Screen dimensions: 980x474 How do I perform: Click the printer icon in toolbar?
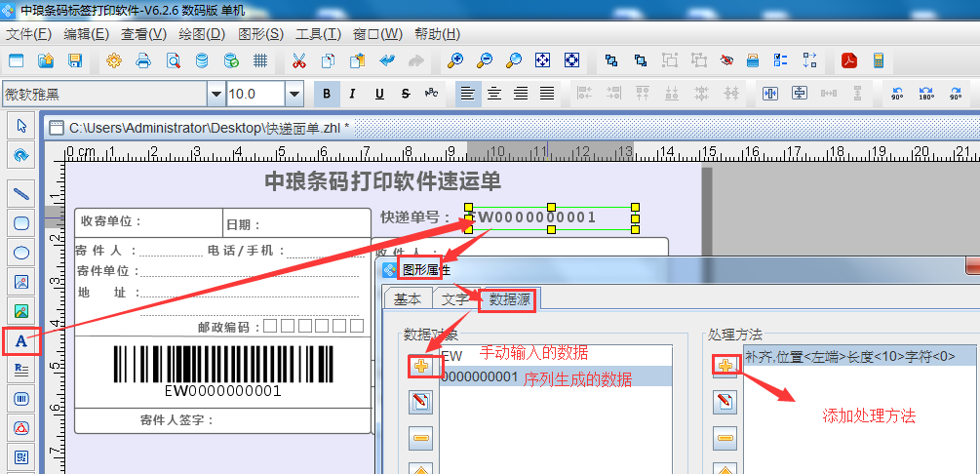click(x=143, y=60)
